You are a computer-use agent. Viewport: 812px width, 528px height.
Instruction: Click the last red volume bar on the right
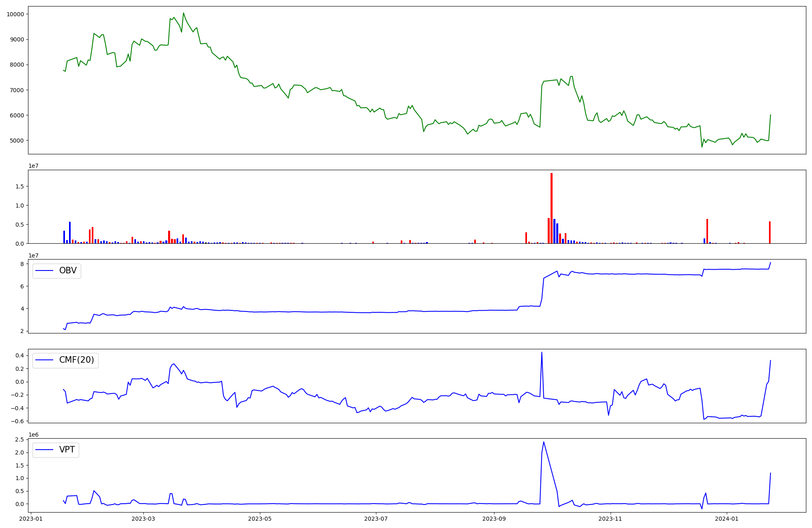click(x=769, y=232)
